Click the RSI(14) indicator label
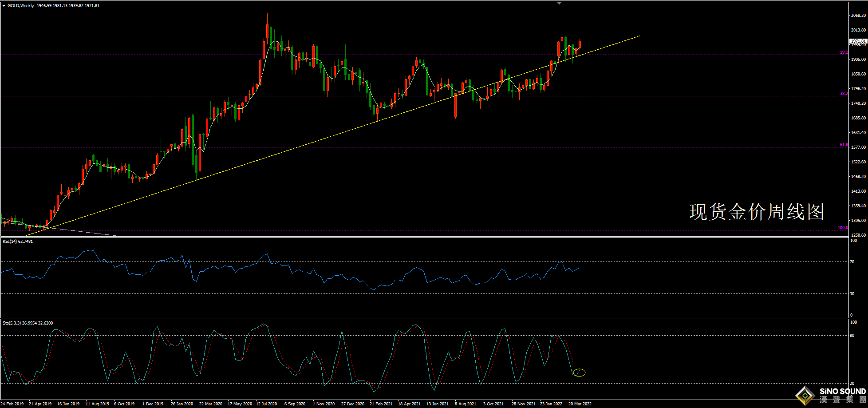 (18, 241)
